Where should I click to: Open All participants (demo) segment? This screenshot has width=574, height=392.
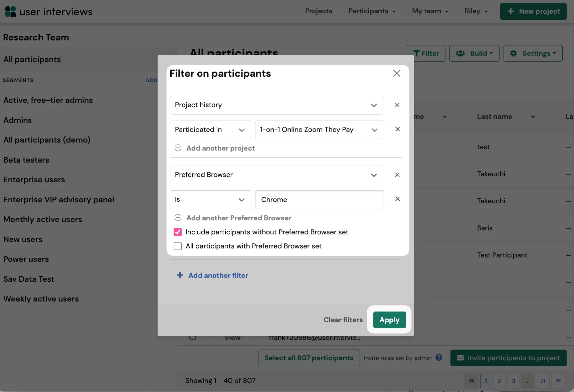47,140
